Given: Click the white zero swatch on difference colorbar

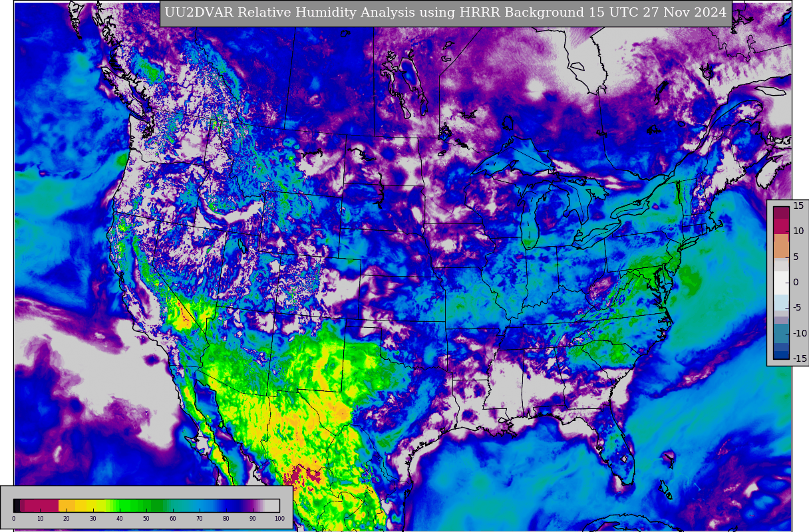Looking at the screenshot, I should click(x=781, y=283).
